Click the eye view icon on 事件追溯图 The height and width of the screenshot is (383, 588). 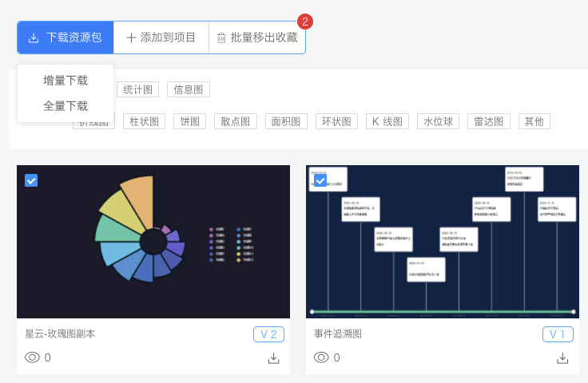point(321,357)
